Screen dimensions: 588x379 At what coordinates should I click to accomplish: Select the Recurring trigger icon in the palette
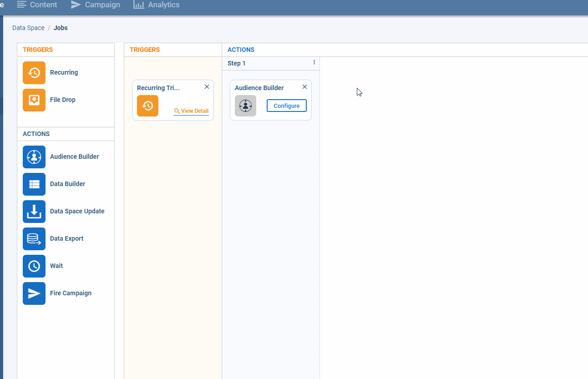point(34,73)
